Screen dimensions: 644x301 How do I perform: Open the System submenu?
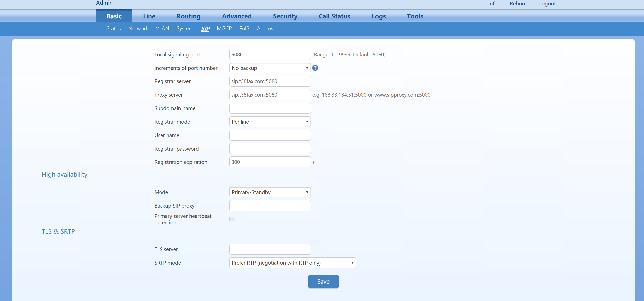point(185,28)
